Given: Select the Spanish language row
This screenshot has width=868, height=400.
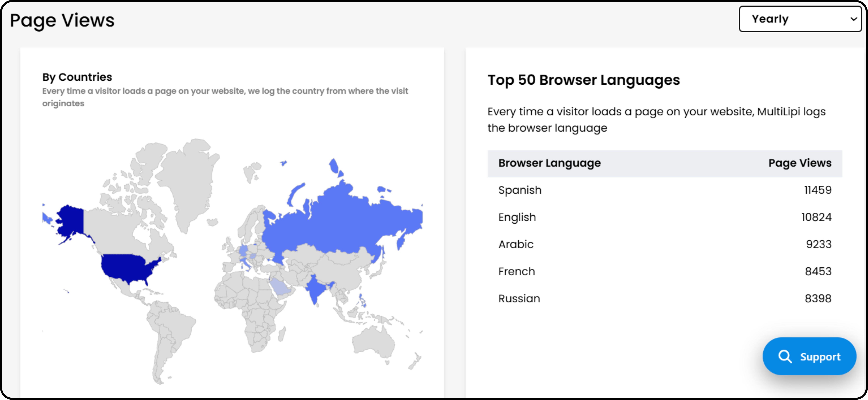Looking at the screenshot, I should coord(665,190).
